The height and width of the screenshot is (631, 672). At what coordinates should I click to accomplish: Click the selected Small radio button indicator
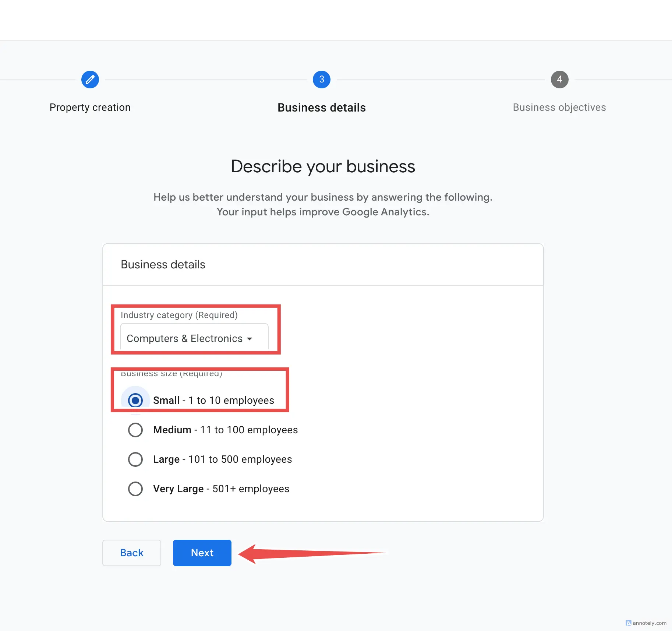[135, 400]
